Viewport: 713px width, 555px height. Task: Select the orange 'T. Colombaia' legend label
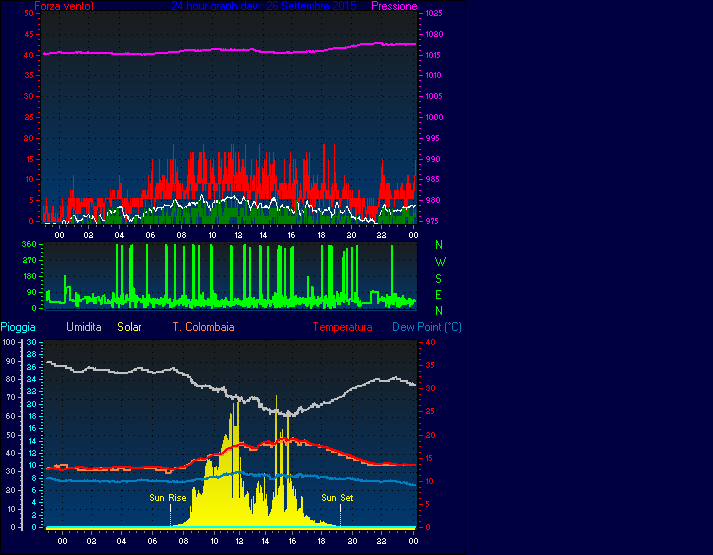pyautogui.click(x=203, y=327)
